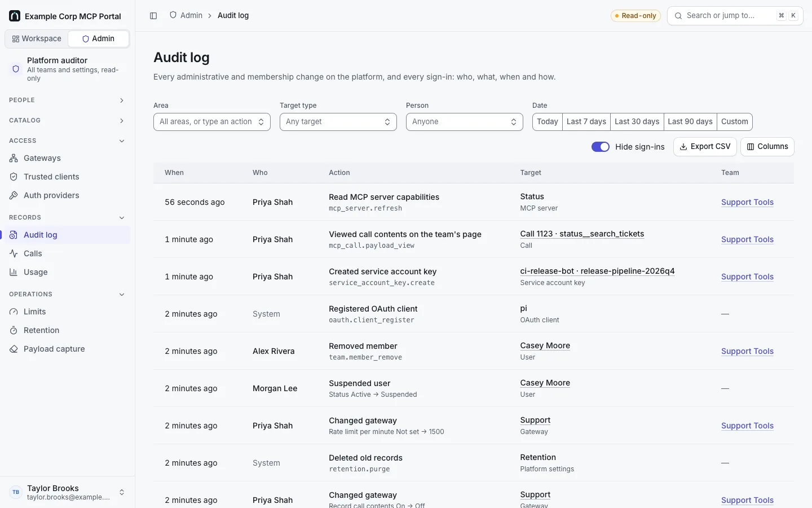Open the Person filter dropdown
This screenshot has width=812, height=508.
point(465,122)
